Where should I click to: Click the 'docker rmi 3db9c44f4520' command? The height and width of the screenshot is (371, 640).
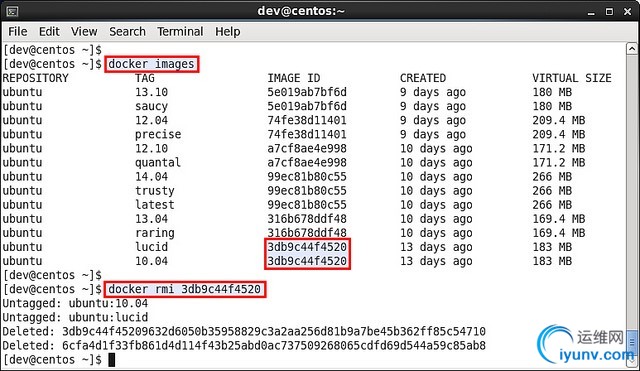[184, 289]
